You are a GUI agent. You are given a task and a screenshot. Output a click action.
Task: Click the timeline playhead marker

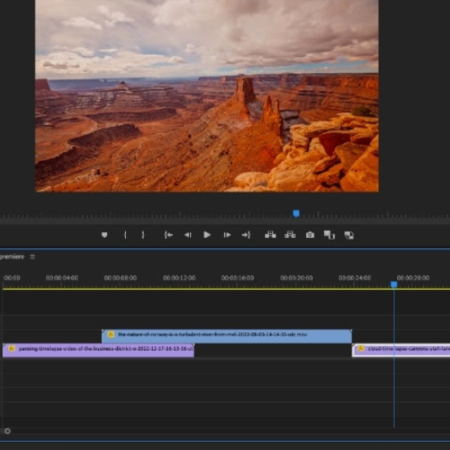click(x=394, y=285)
